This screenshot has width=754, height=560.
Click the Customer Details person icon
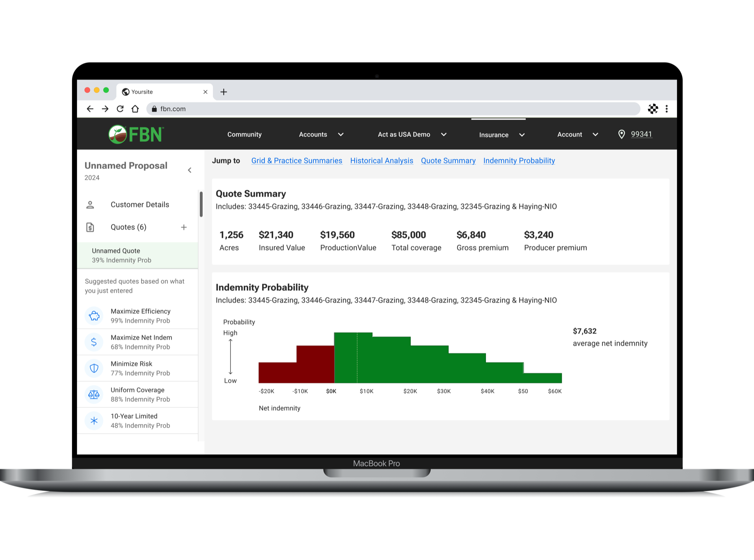[x=90, y=205]
